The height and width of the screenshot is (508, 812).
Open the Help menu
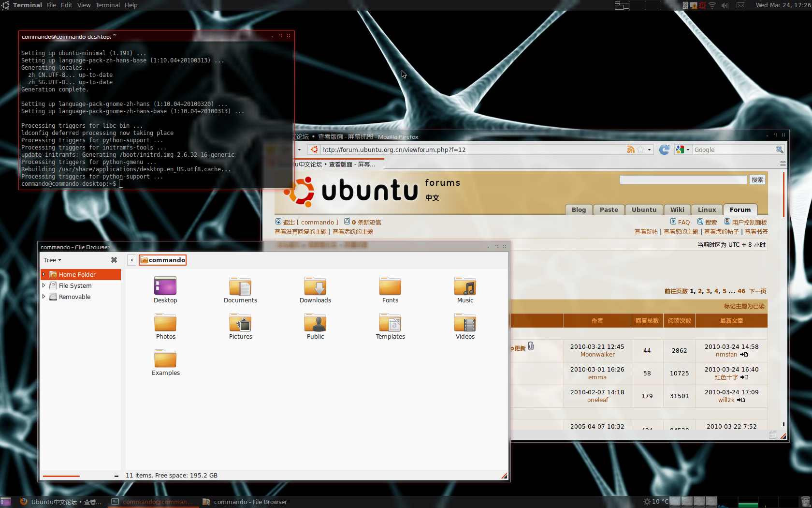[131, 5]
